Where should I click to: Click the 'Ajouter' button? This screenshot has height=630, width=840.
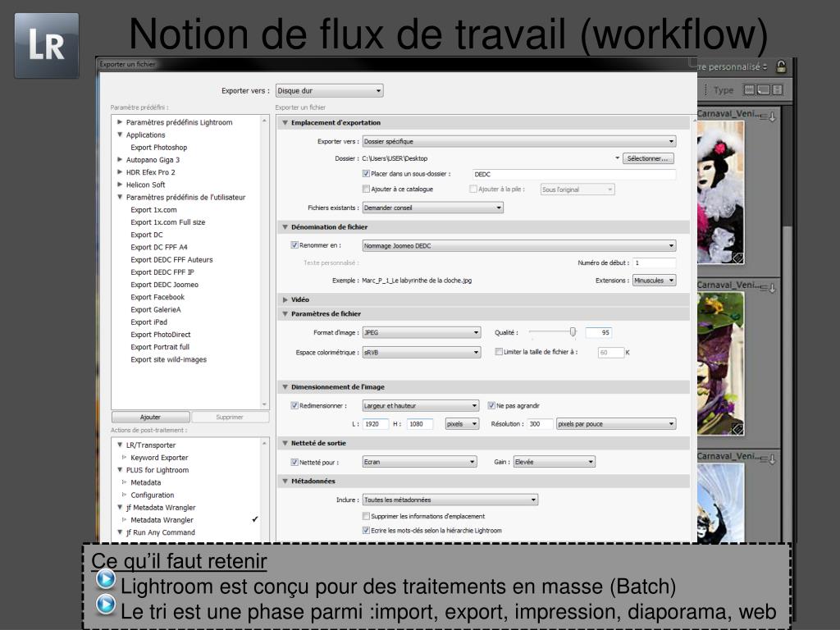(x=151, y=417)
